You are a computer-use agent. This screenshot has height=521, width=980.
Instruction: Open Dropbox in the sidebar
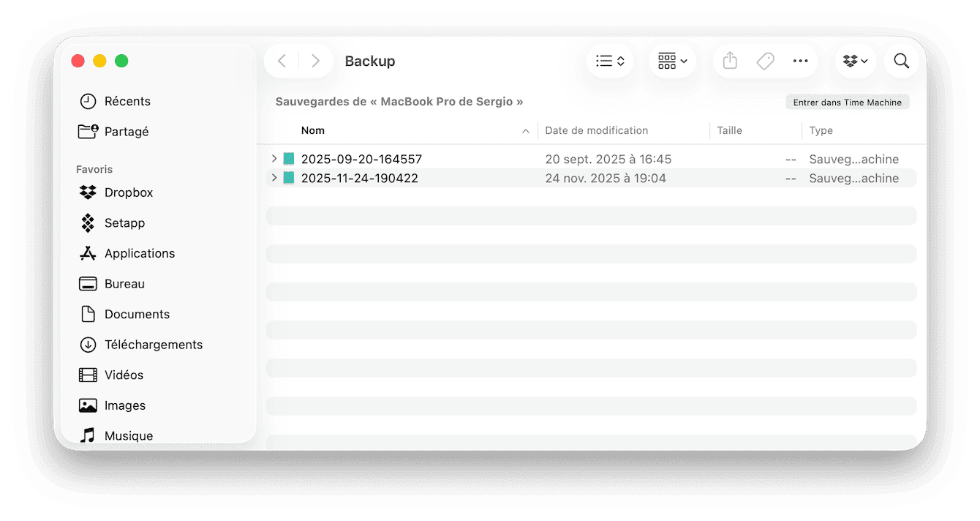(128, 192)
